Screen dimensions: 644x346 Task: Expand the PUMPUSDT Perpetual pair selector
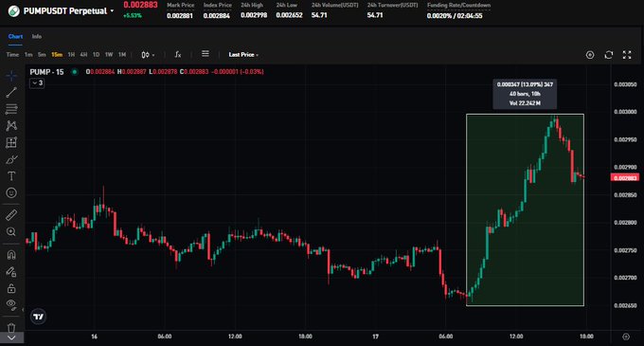68,11
